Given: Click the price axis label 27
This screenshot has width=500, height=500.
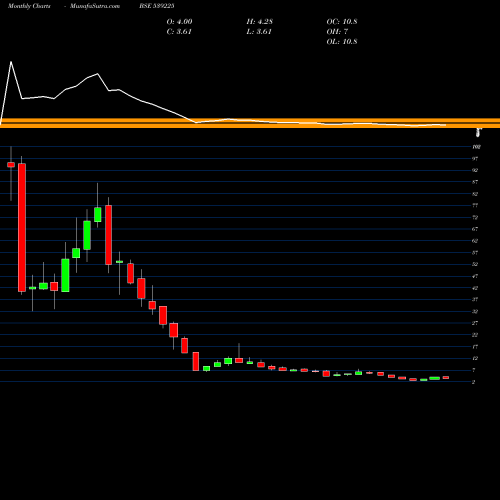Looking at the screenshot, I should pos(475,323).
